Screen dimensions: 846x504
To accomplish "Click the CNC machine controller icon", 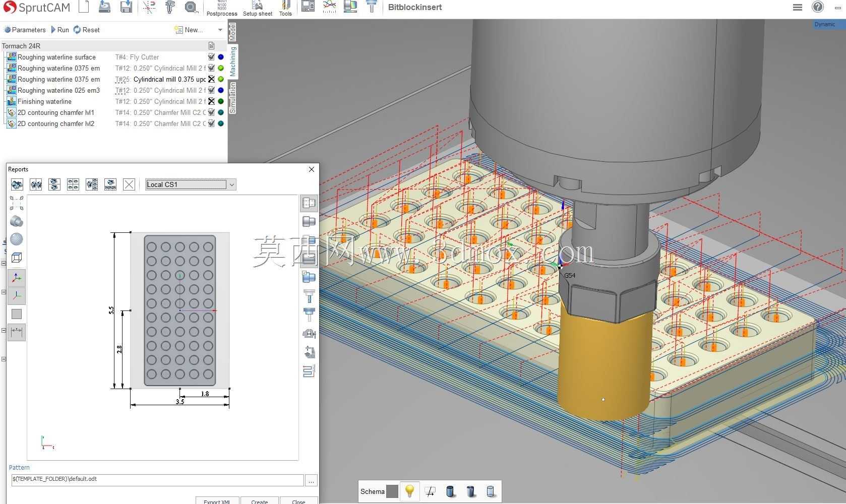I will [x=308, y=7].
